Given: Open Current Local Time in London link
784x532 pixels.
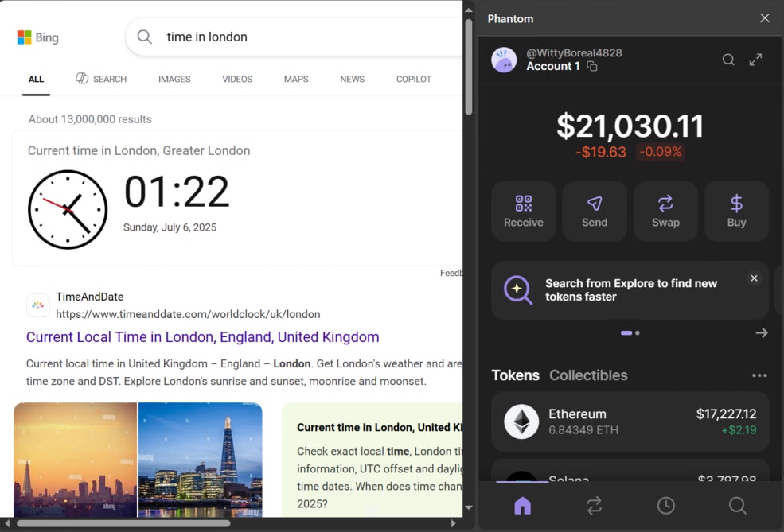Looking at the screenshot, I should pos(202,337).
